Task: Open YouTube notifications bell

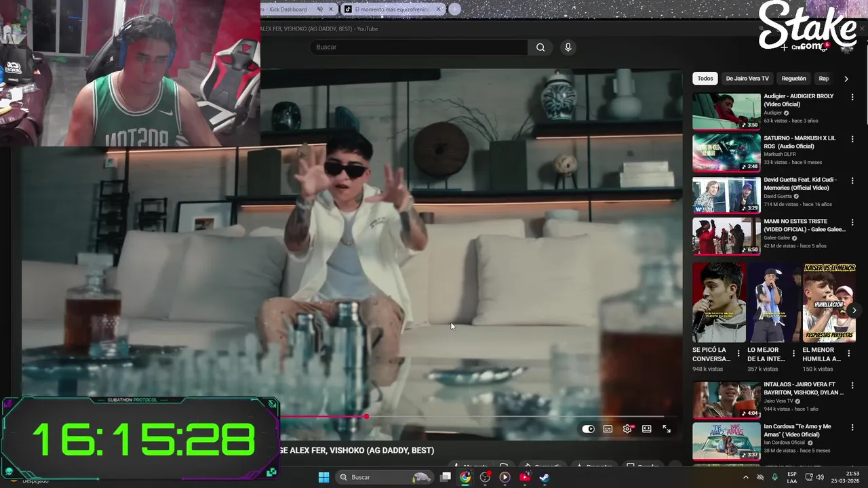Action: coord(825,47)
